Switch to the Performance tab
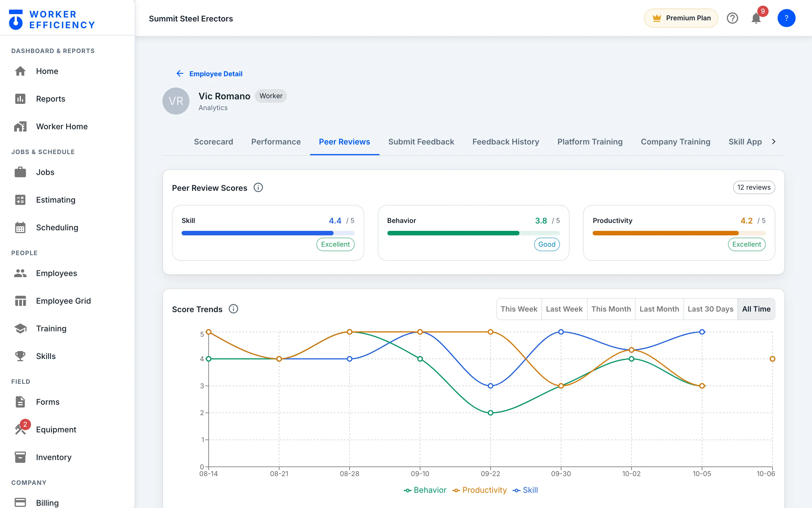The width and height of the screenshot is (812, 508). pos(276,142)
